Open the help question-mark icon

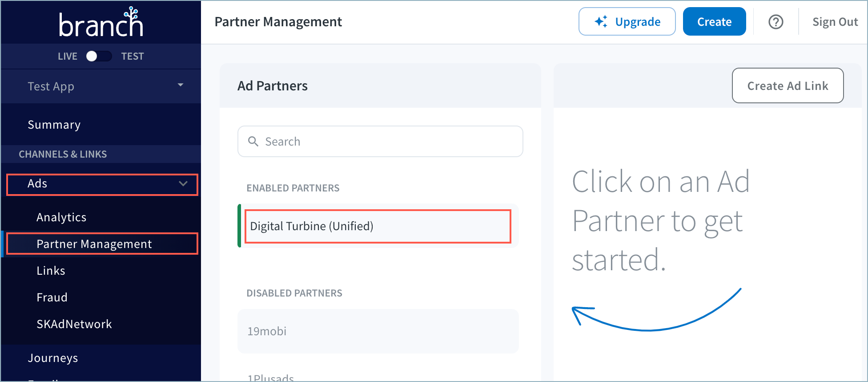click(x=776, y=22)
